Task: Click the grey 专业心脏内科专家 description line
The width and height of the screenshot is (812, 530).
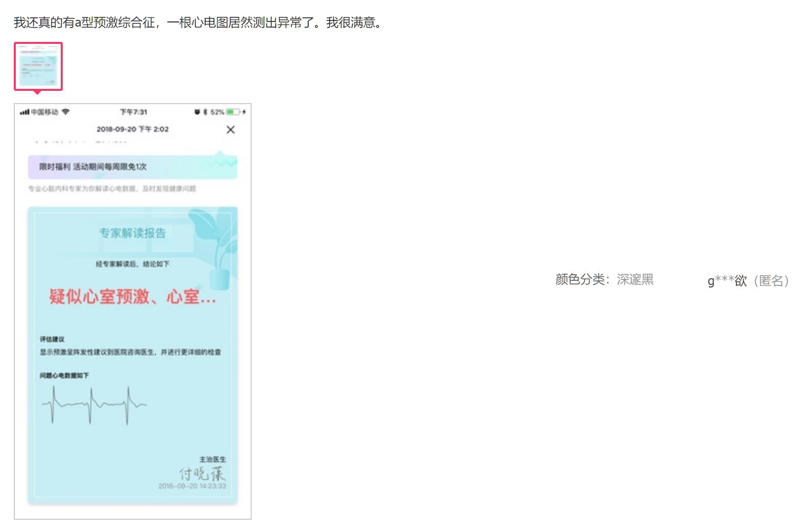Action: tap(112, 188)
